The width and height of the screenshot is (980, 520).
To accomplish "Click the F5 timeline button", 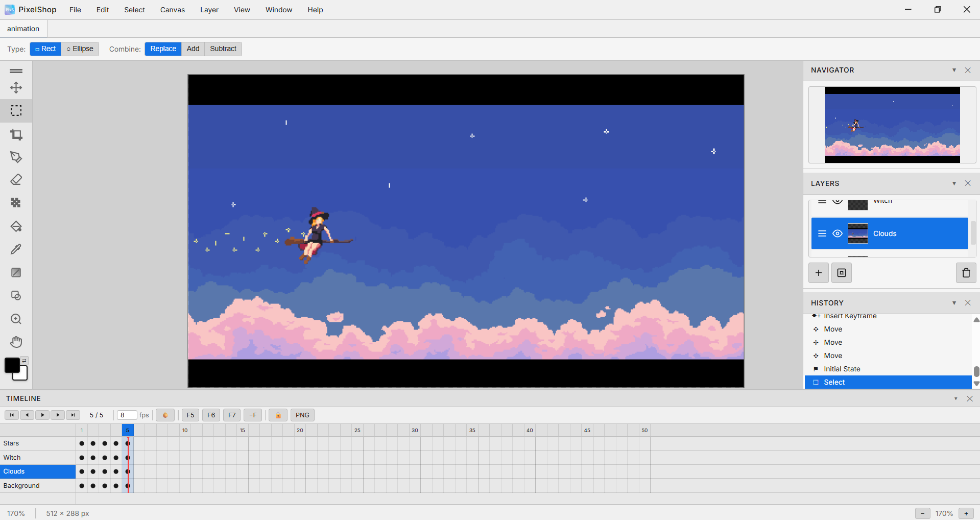I will coord(190,415).
